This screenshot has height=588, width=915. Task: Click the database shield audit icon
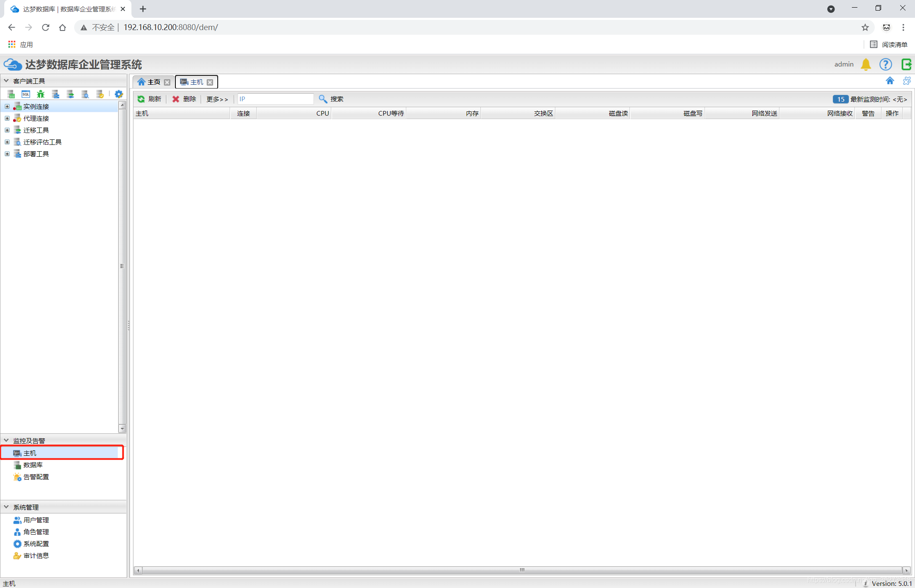tap(100, 94)
